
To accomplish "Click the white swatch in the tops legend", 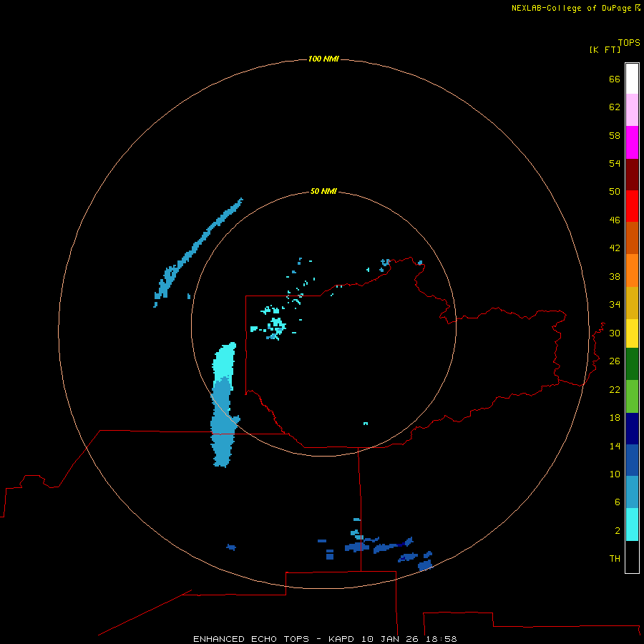I will pyautogui.click(x=632, y=79).
